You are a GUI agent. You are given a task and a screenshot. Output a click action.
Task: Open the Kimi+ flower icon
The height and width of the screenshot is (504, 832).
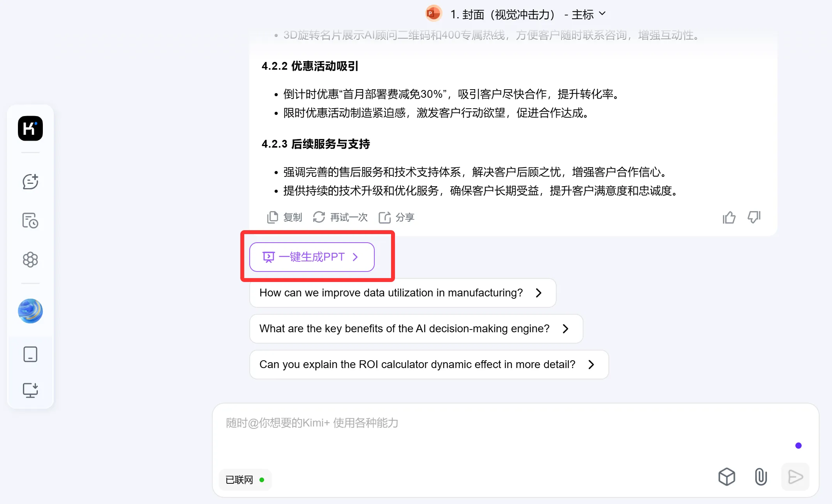[x=30, y=259]
